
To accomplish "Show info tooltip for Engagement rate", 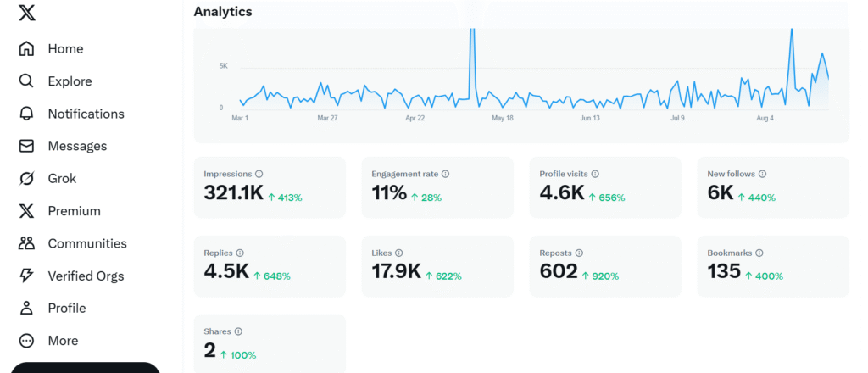I will 445,174.
